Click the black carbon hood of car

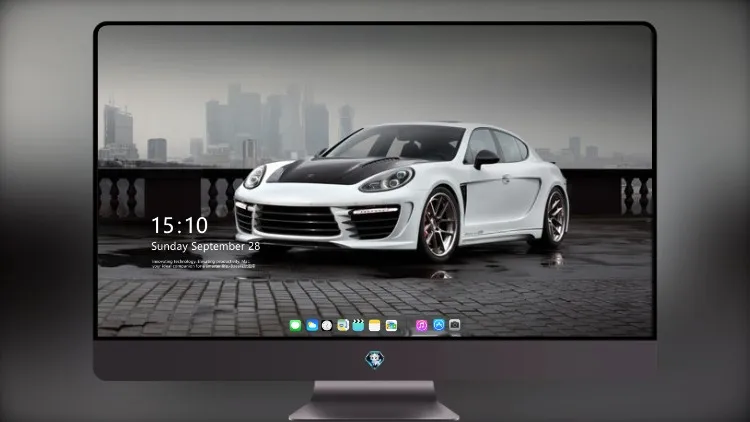pyautogui.click(x=342, y=170)
